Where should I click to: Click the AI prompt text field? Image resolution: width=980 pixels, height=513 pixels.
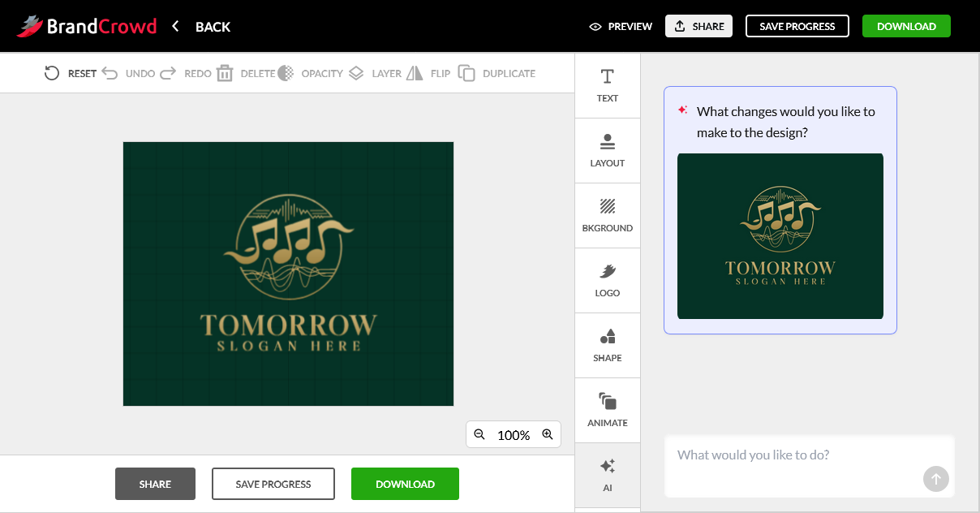795,456
